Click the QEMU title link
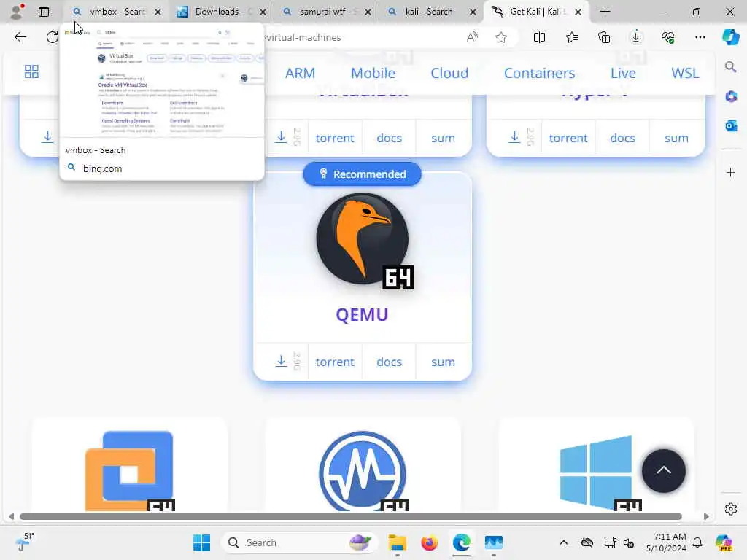Screen dimensions: 747x560 pos(362,315)
